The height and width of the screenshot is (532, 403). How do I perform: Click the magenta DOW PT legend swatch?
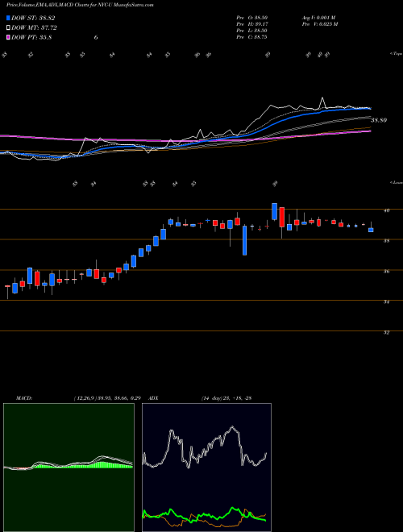(x=8, y=37)
